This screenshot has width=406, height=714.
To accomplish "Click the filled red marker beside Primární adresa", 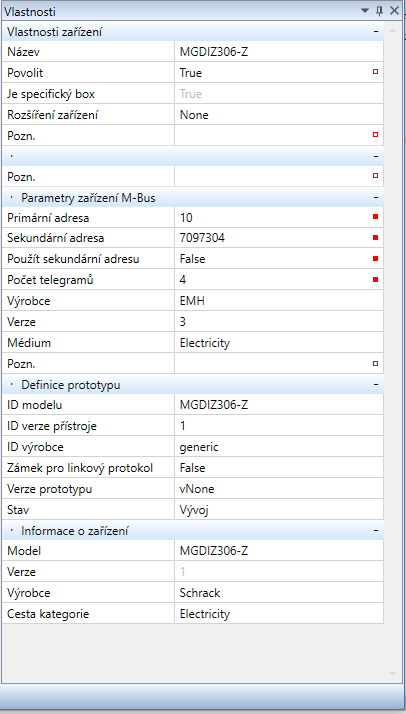I will (x=376, y=217).
